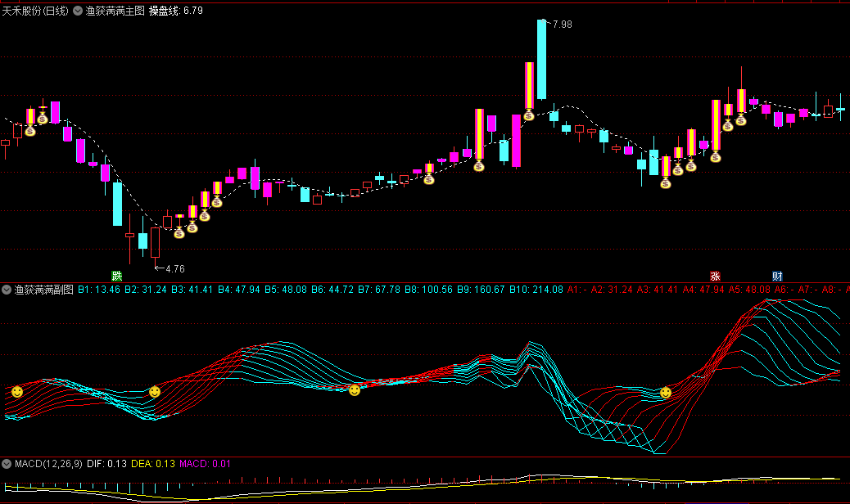Screen dimensions: 850x504
Task: Click the money bag under the candle before the 7.98 peak
Action: pyautogui.click(x=528, y=115)
